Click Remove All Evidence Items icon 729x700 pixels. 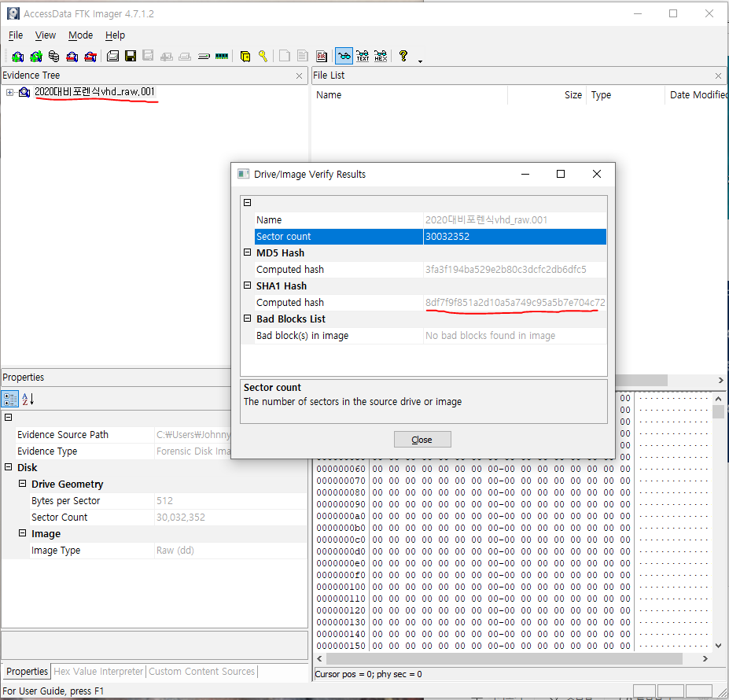[90, 57]
